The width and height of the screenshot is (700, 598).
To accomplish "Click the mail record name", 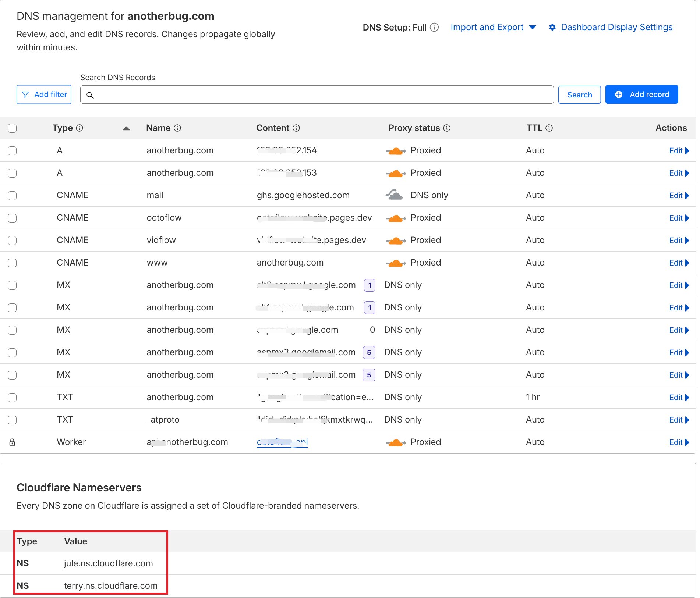I will pyautogui.click(x=155, y=195).
